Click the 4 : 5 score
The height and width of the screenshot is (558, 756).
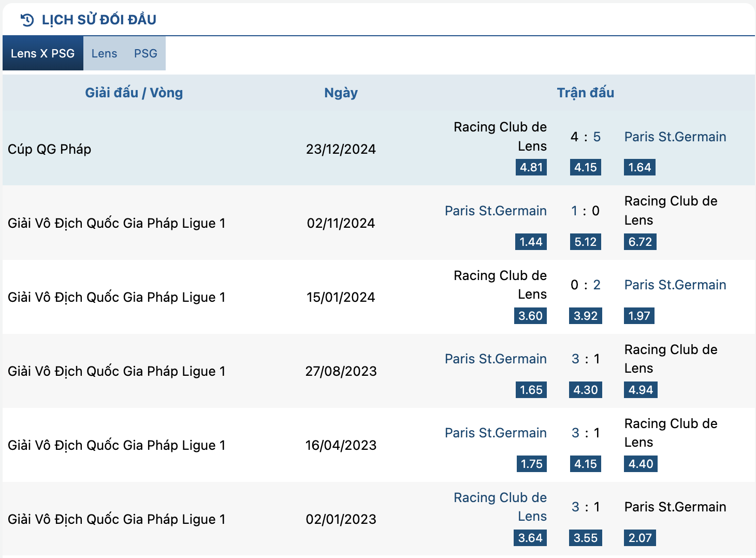point(586,137)
